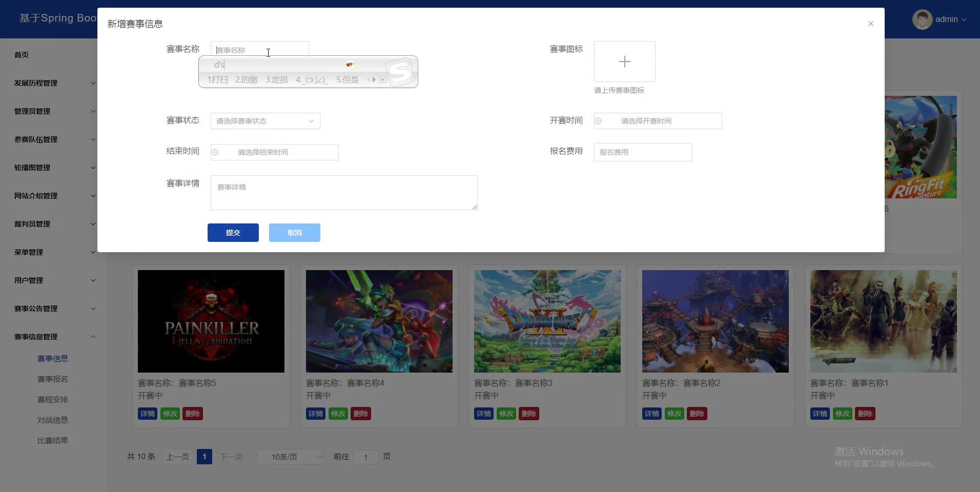Expand 轮播图管理 sidebar menu

54,168
